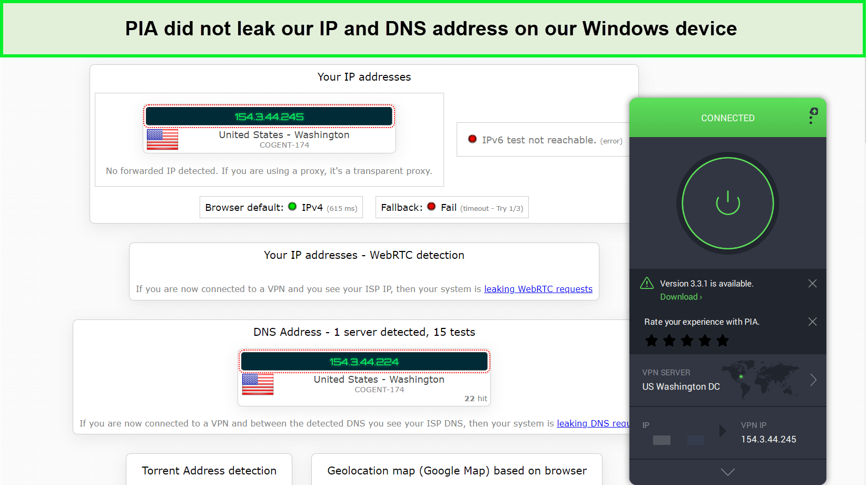Click the Browser default IPv4 box

coord(281,207)
